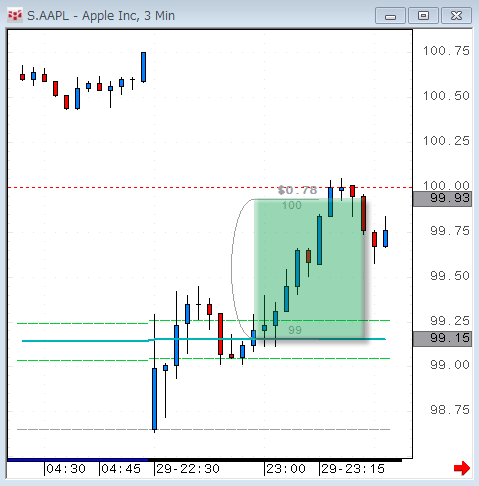This screenshot has height=486, width=479.
Task: Minimize the S.AAPL chart window
Action: [390, 16]
